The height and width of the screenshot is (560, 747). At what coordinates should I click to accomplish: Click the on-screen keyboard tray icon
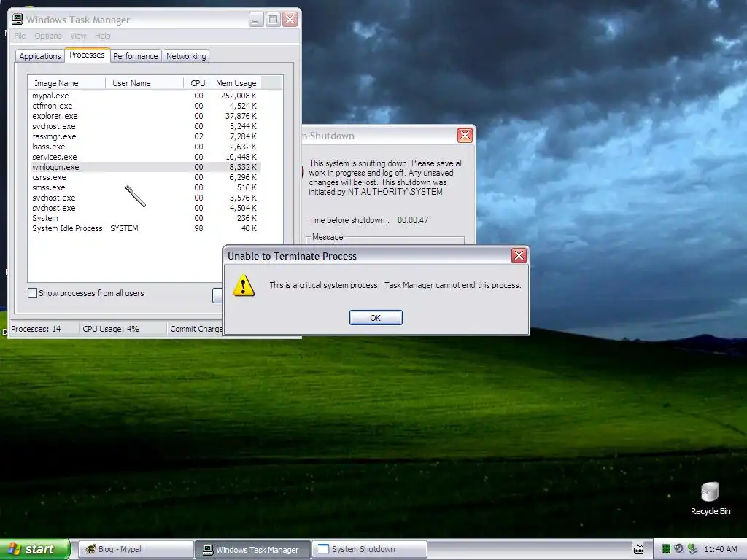click(x=638, y=549)
